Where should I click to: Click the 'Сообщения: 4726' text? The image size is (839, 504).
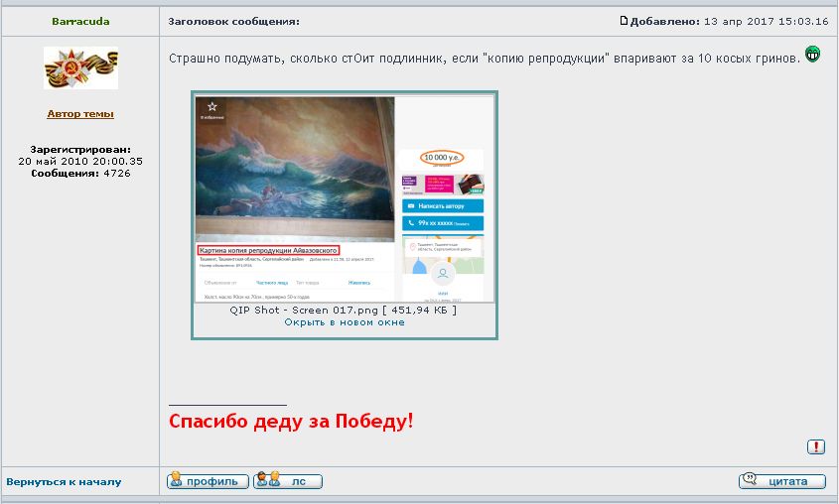[80, 174]
